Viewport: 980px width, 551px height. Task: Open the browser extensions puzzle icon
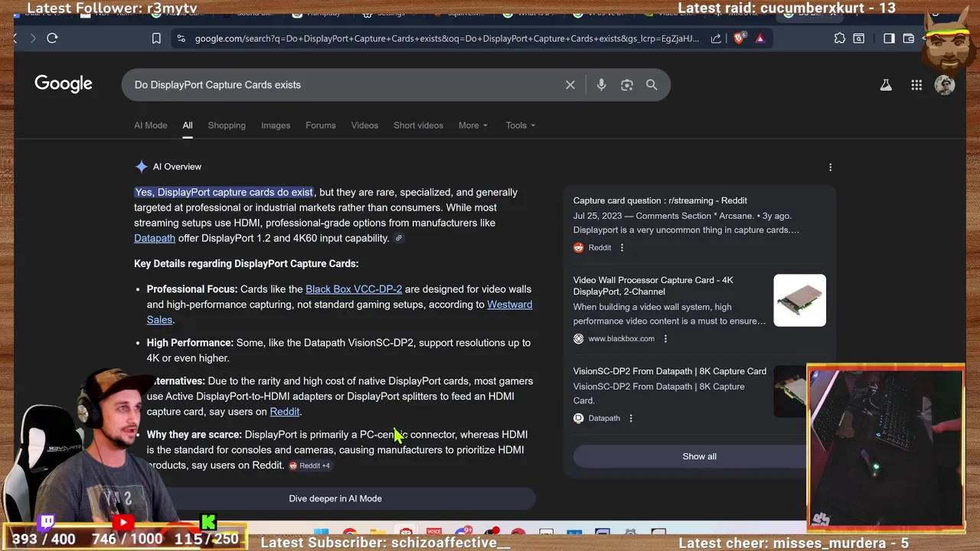point(840,38)
